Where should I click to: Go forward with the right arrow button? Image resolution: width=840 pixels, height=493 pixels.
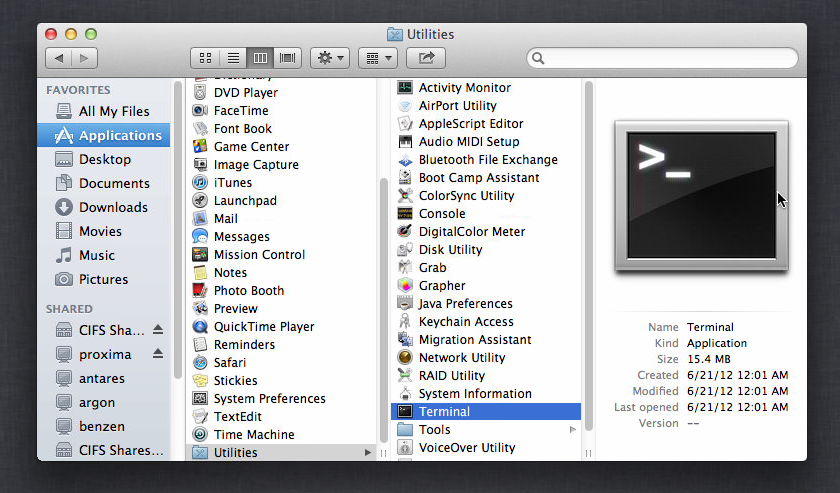coord(85,58)
